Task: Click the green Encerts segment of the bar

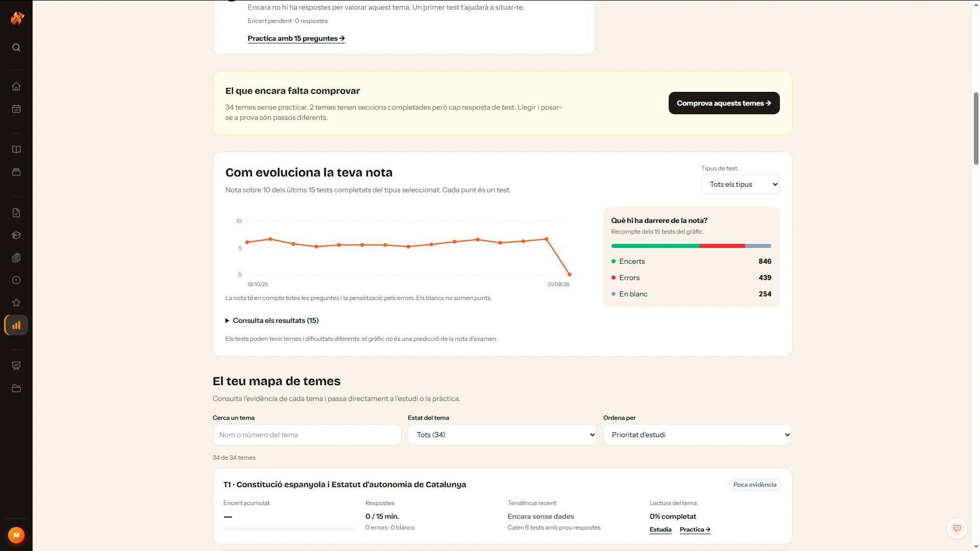Action: coord(655,246)
